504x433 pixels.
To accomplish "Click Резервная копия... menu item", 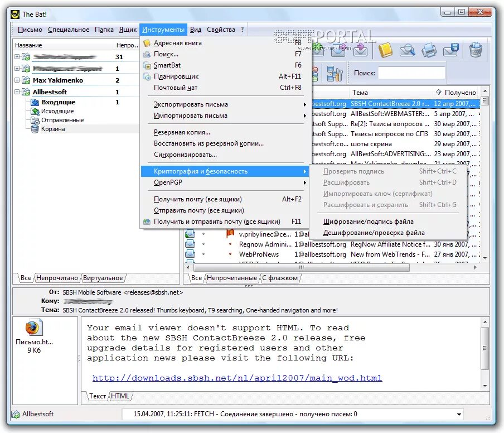I will click(x=224, y=132).
